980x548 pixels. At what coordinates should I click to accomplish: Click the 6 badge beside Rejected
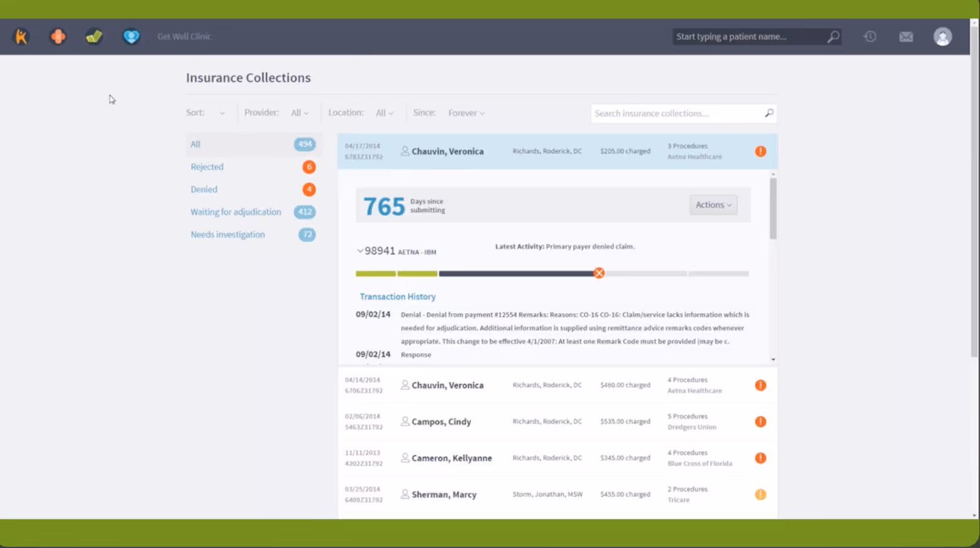coord(309,167)
